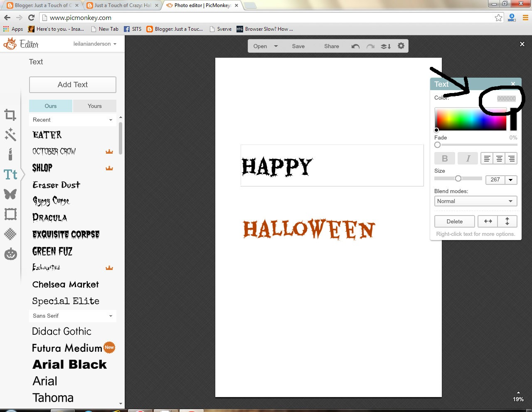Open the Textures tool
The image size is (532, 412).
pos(10,234)
